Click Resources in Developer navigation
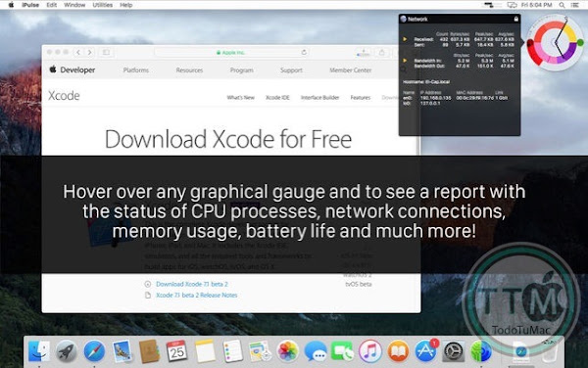This screenshot has height=368, width=588. [189, 70]
